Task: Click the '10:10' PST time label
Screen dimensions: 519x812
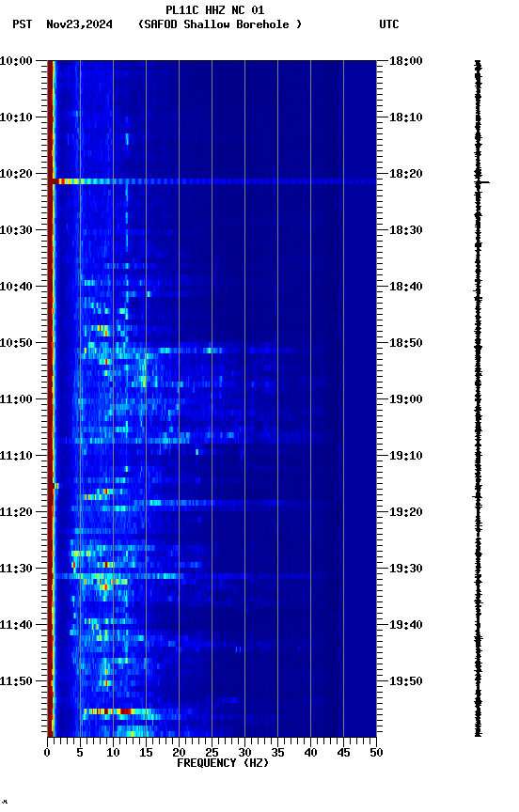Action: 16,117
